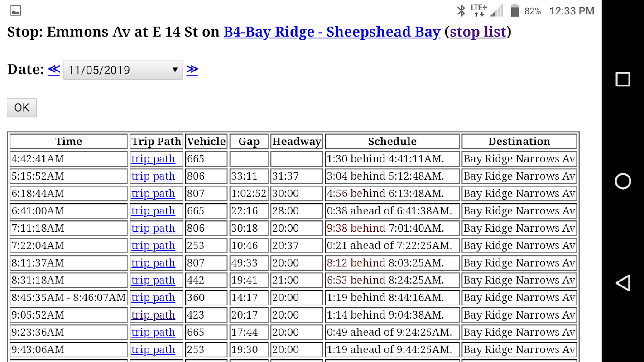Open trip path for the 9:05:52AM row
The height and width of the screenshot is (362, 644).
tap(153, 315)
